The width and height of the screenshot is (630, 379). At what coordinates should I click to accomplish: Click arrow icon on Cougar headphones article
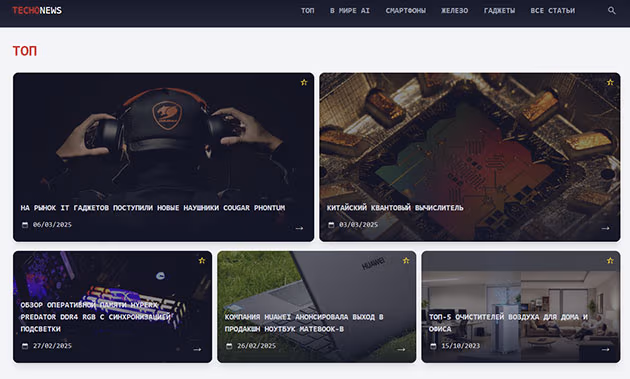pos(299,228)
